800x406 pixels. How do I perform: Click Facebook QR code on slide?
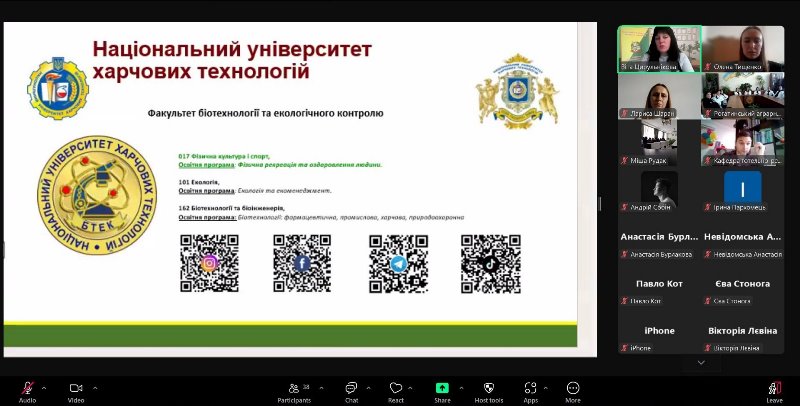302,263
